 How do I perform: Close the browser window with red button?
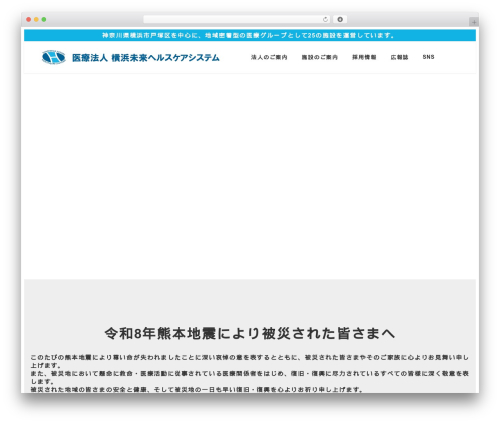pos(29,19)
